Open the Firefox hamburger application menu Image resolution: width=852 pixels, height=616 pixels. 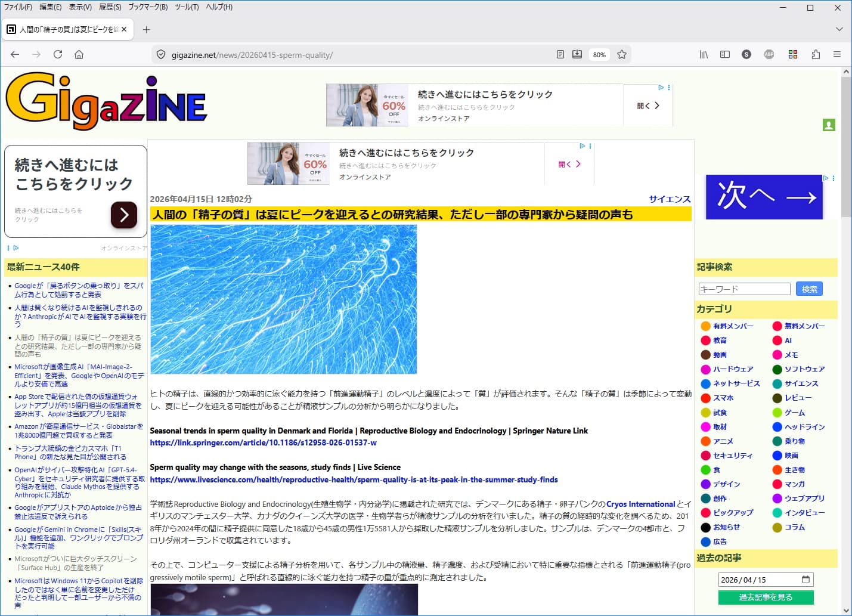837,54
